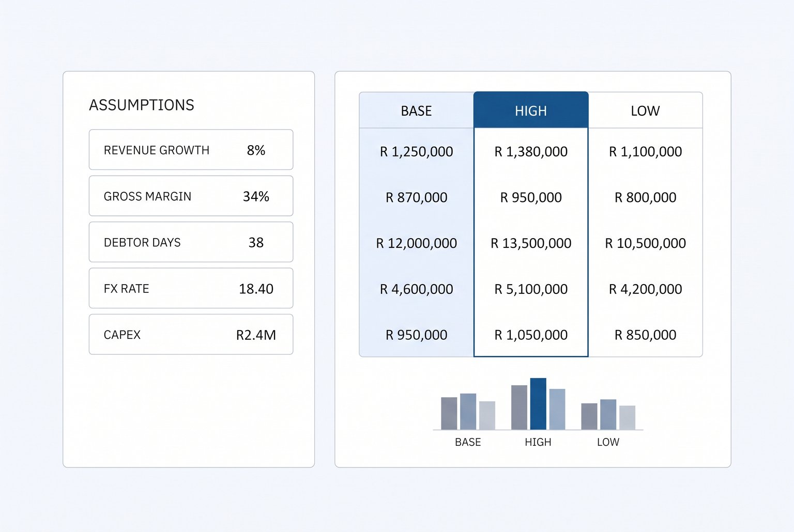Edit the FX Rate 18.40 field
Screen dimensions: 794x532
[191, 288]
